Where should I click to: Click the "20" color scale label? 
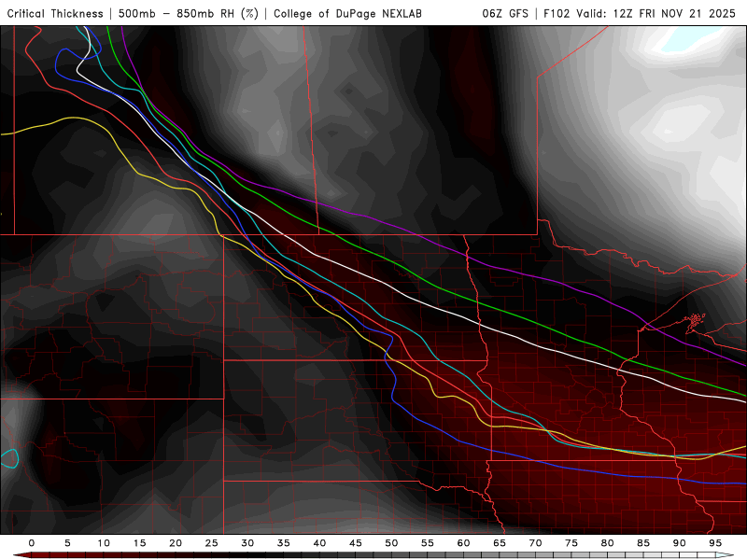click(176, 543)
